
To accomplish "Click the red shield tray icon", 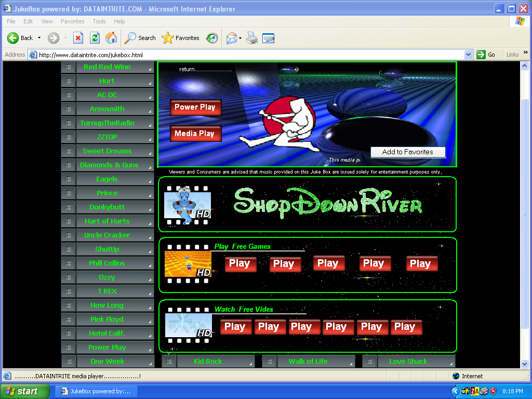I will coord(494,391).
